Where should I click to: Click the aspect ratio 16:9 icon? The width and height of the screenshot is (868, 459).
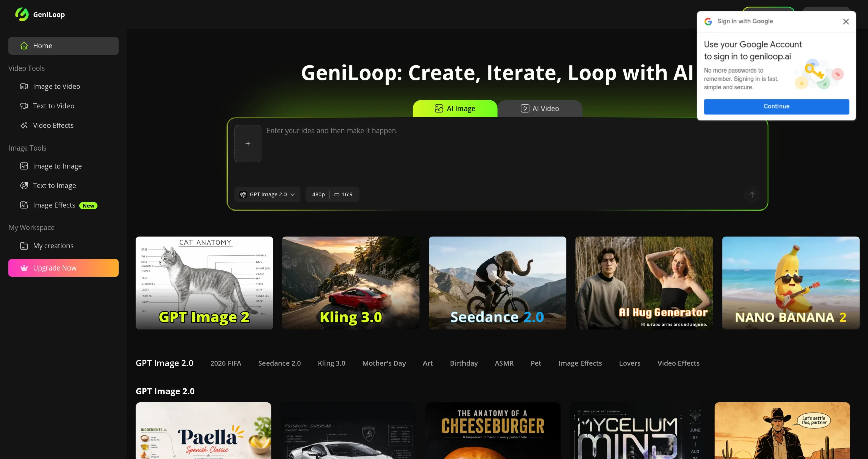click(x=337, y=195)
